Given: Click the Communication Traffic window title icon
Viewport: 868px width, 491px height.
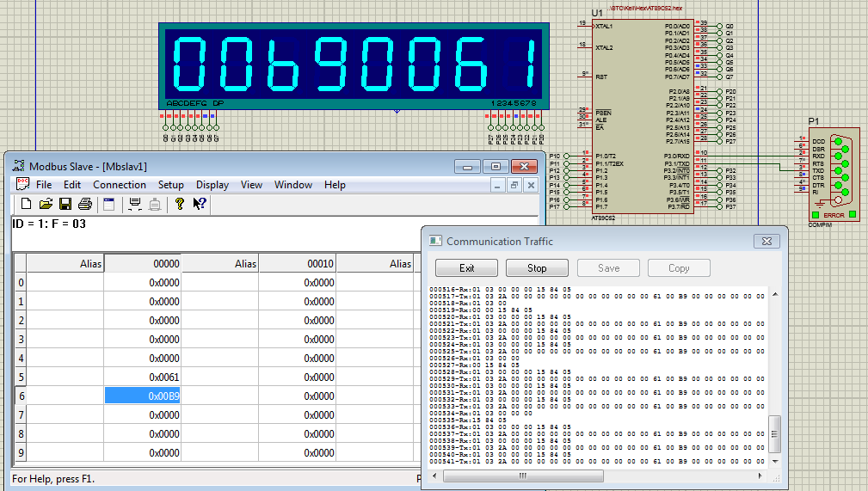Looking at the screenshot, I should click(435, 241).
